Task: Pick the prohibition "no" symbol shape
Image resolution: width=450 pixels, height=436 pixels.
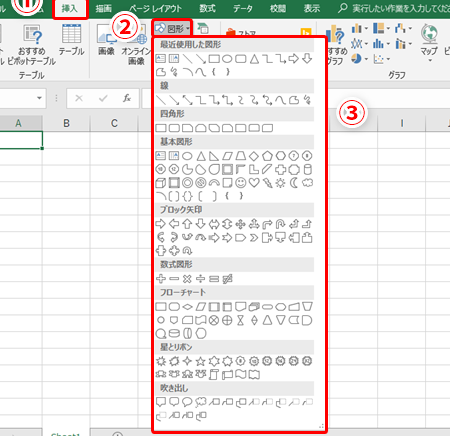Action: pos(201,183)
